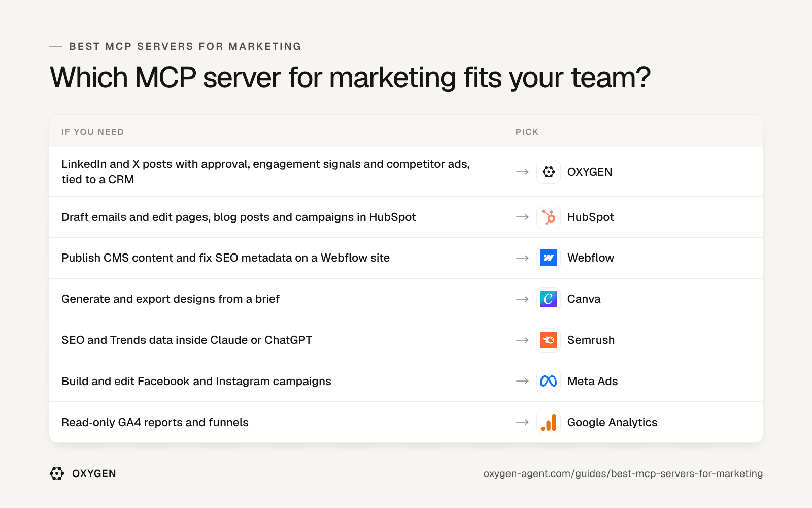
Task: Select the HubSpot pick label
Action: tap(591, 217)
